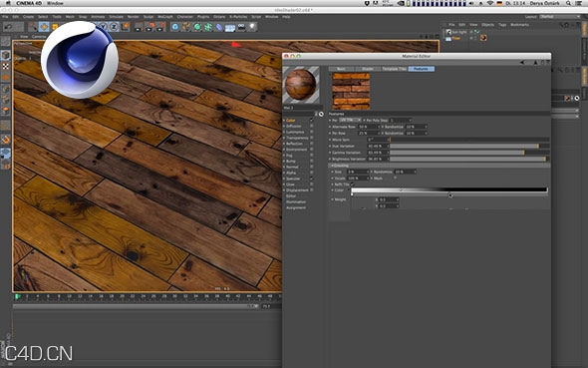Viewport: 588px width, 368px height.
Task: Switch to the Template Tiles tab
Action: (394, 69)
